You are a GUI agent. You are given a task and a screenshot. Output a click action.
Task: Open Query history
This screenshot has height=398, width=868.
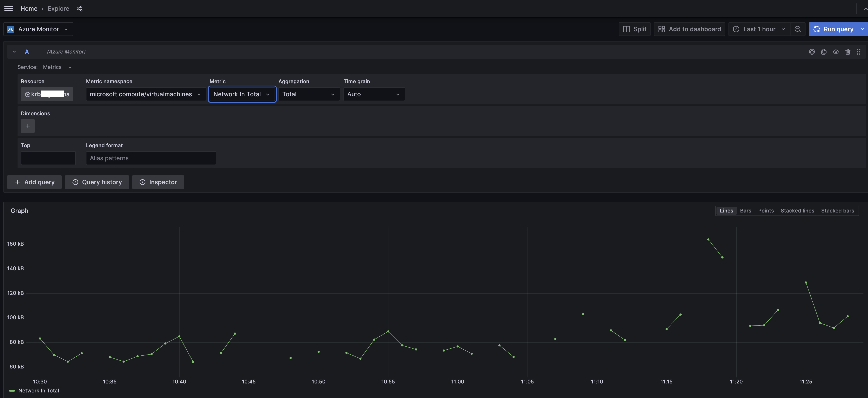point(97,182)
